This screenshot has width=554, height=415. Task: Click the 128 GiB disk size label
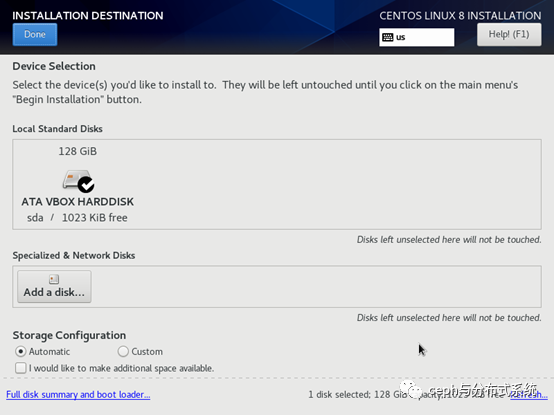(77, 151)
